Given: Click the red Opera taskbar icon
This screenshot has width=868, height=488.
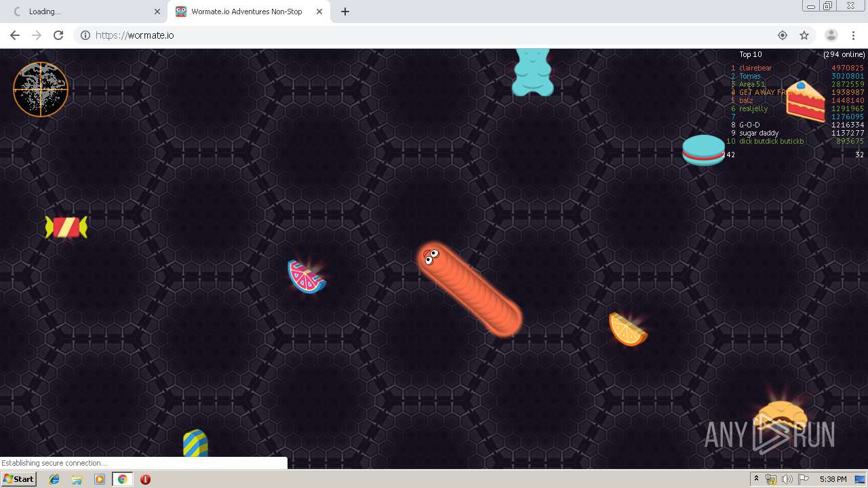Looking at the screenshot, I should point(145,479).
